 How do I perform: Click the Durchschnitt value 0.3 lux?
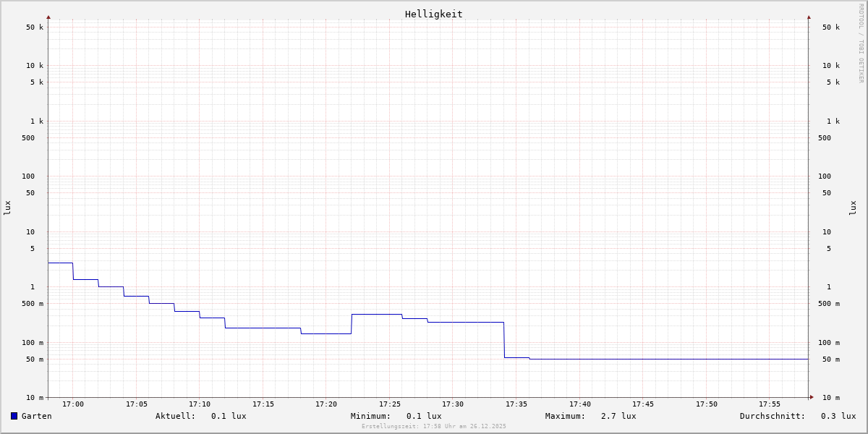point(838,416)
